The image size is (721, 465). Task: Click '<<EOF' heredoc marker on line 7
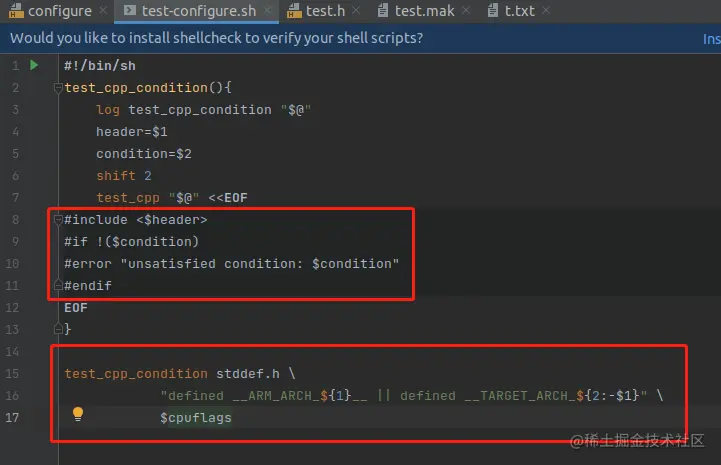click(x=228, y=198)
